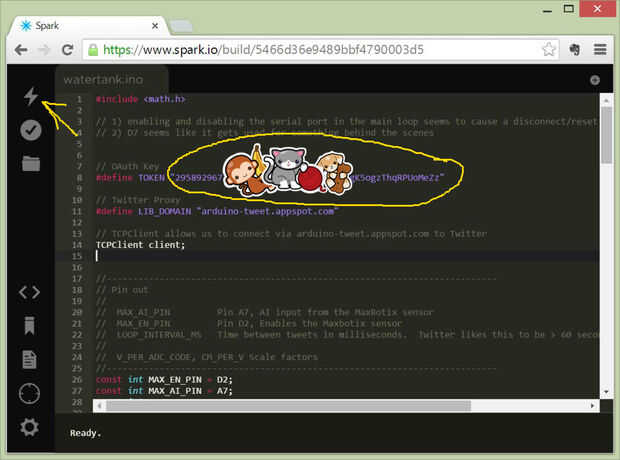Reload the spark.io page
This screenshot has width=620, height=460.
[x=68, y=50]
